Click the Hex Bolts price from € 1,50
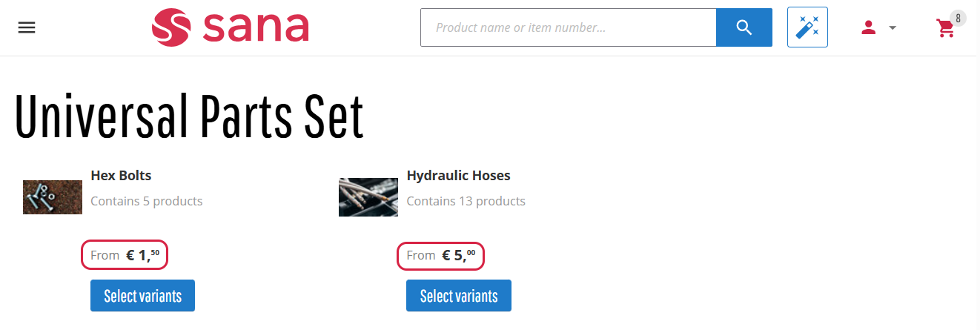980x330 pixels. point(125,256)
